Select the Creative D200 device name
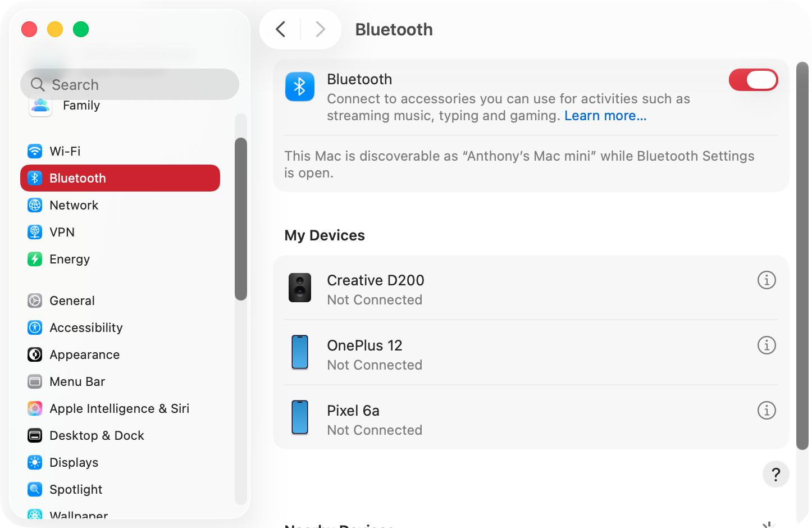 [x=376, y=280]
